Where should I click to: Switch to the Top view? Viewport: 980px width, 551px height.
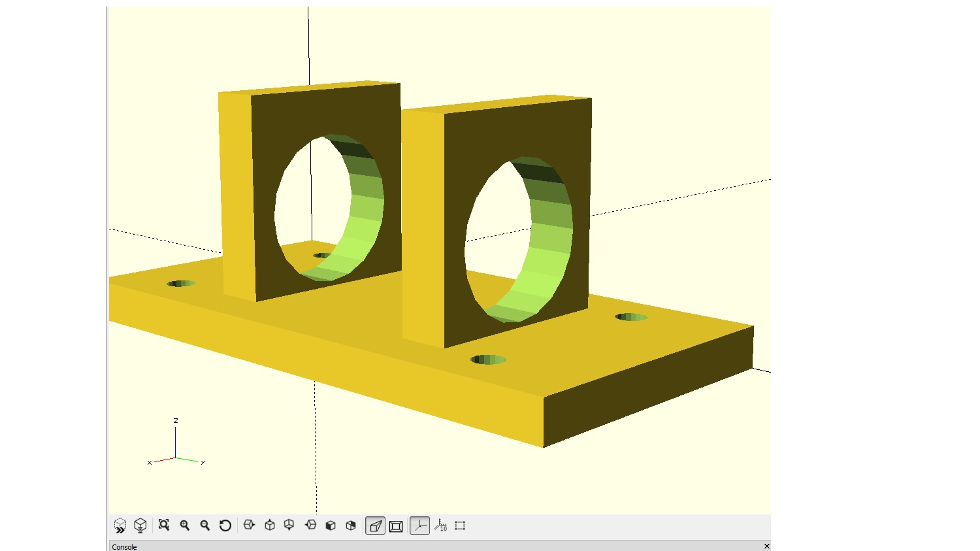[x=270, y=526]
